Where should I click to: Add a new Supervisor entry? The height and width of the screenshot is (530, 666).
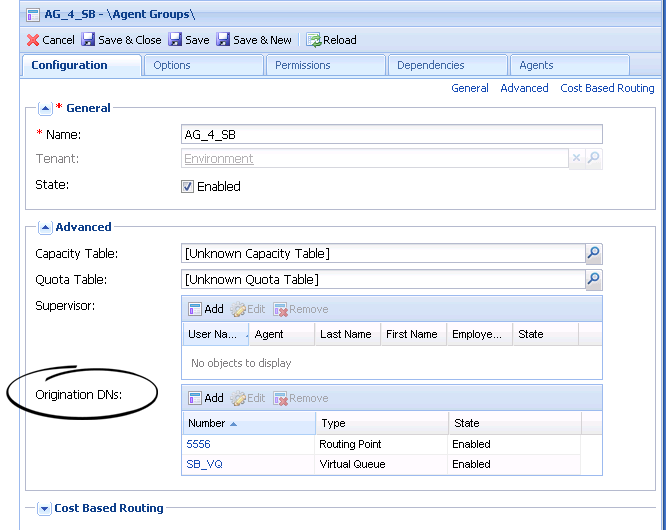click(206, 309)
